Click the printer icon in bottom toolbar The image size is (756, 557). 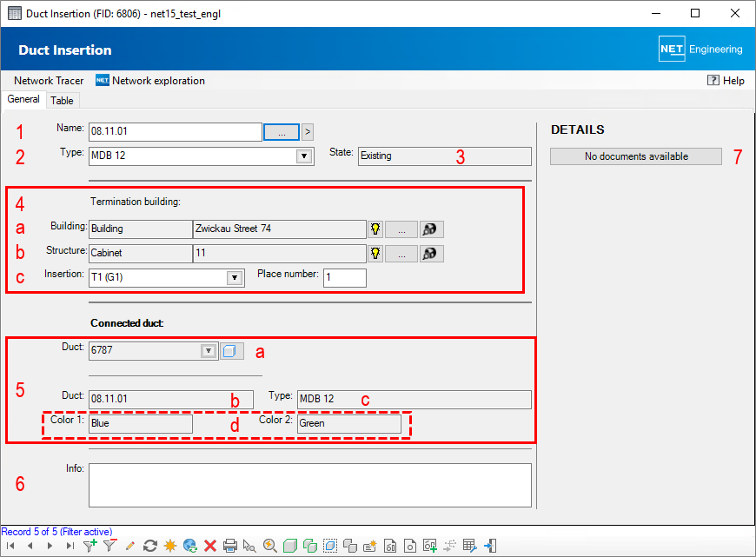(x=230, y=546)
